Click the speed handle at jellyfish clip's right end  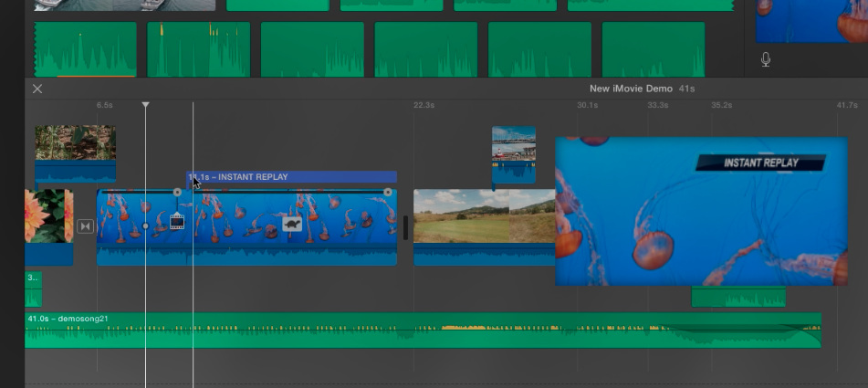[388, 193]
